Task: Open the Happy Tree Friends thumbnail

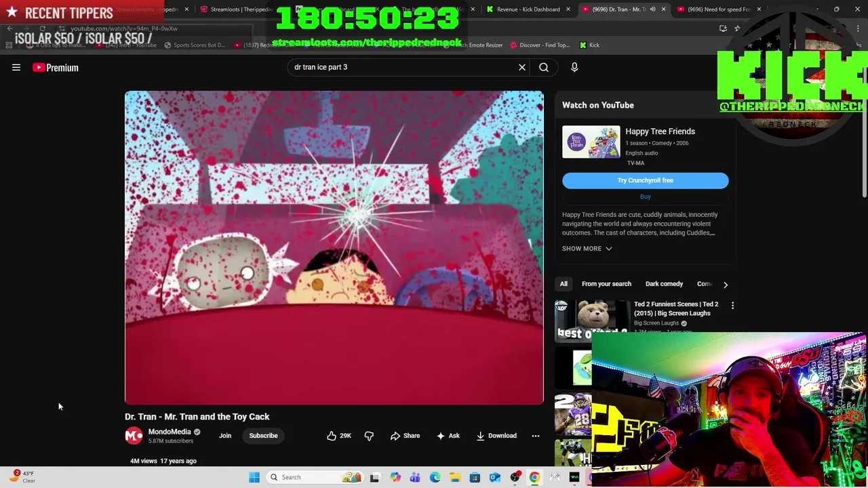Action: pos(591,142)
